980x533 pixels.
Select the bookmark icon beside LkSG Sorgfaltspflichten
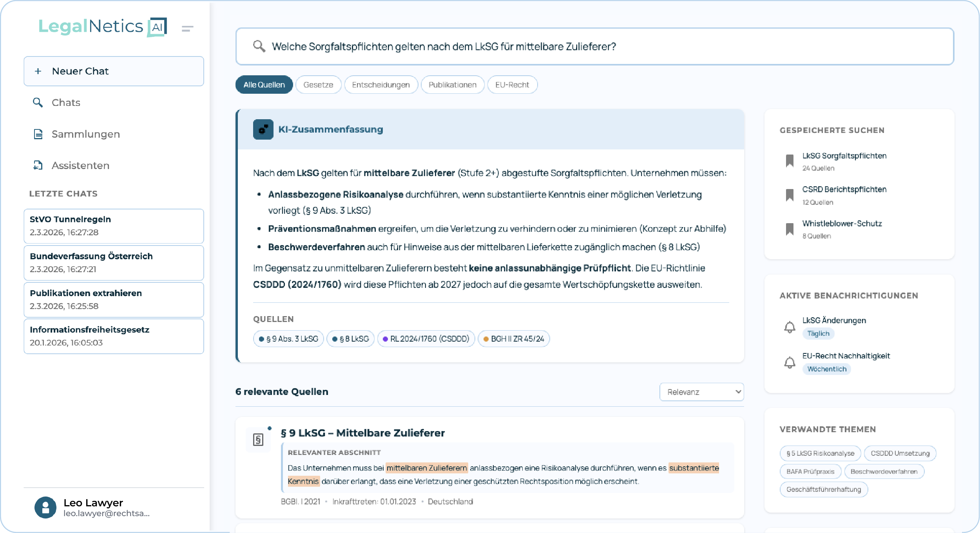point(790,161)
